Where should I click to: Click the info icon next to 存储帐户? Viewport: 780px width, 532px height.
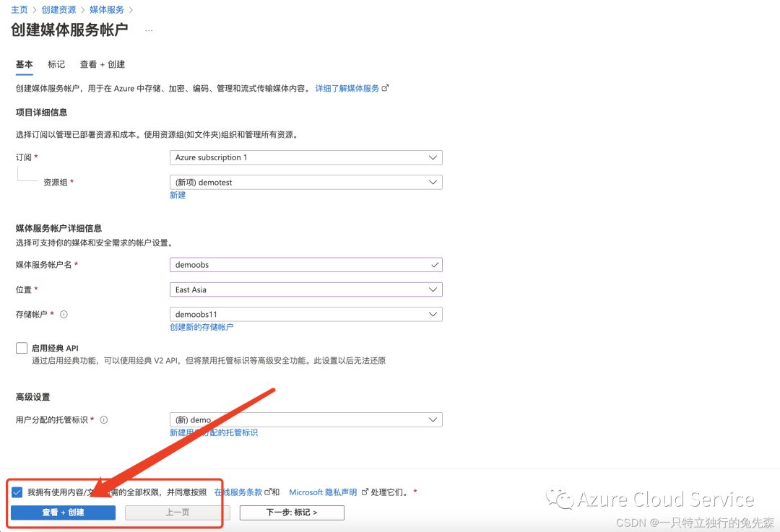[64, 314]
